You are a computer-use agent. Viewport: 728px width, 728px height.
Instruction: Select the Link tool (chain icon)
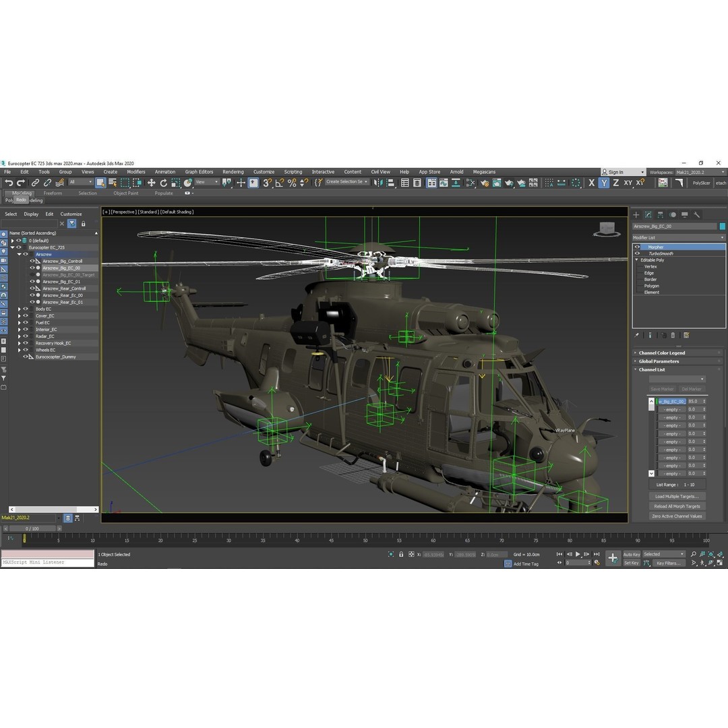(x=35, y=183)
